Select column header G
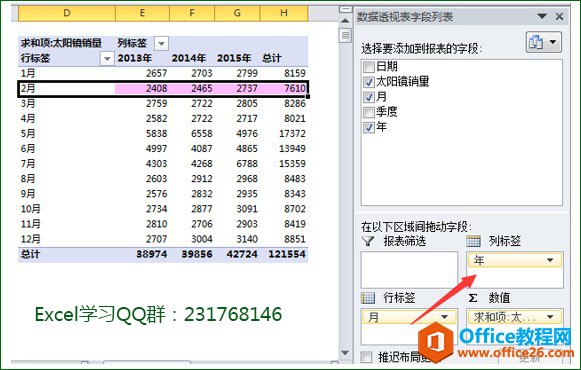The width and height of the screenshot is (581, 370). click(237, 13)
